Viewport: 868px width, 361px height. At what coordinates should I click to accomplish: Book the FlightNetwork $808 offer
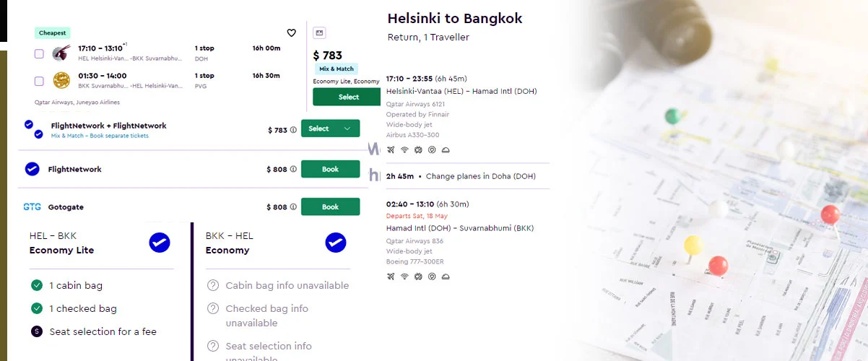pos(330,169)
